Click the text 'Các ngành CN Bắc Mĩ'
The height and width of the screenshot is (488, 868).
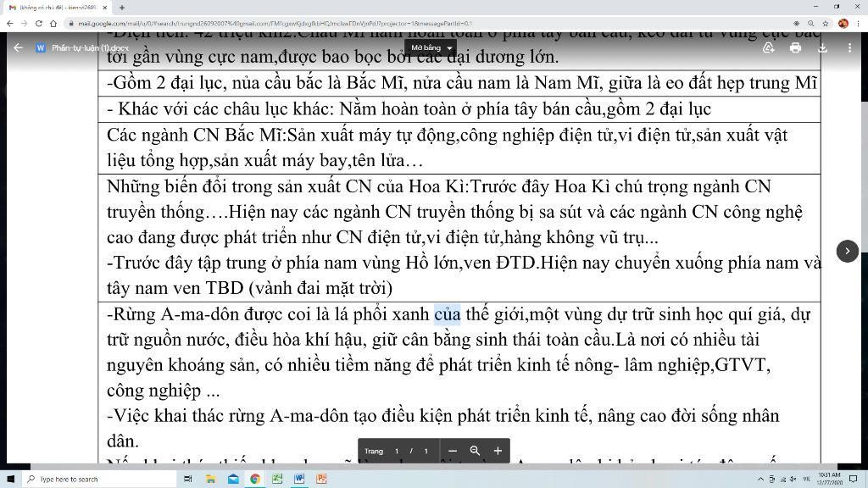(196, 135)
